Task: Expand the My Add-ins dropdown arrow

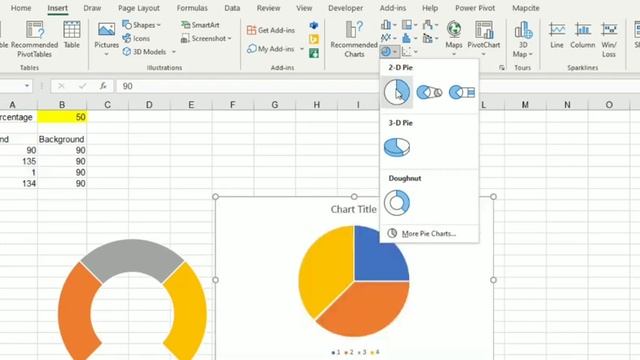Action: pyautogui.click(x=302, y=49)
